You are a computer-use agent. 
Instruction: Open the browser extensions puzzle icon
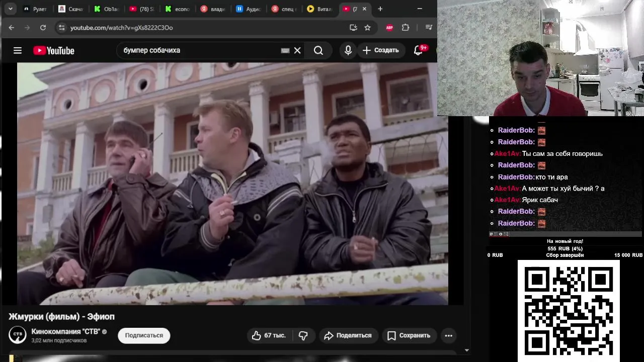tap(406, 28)
